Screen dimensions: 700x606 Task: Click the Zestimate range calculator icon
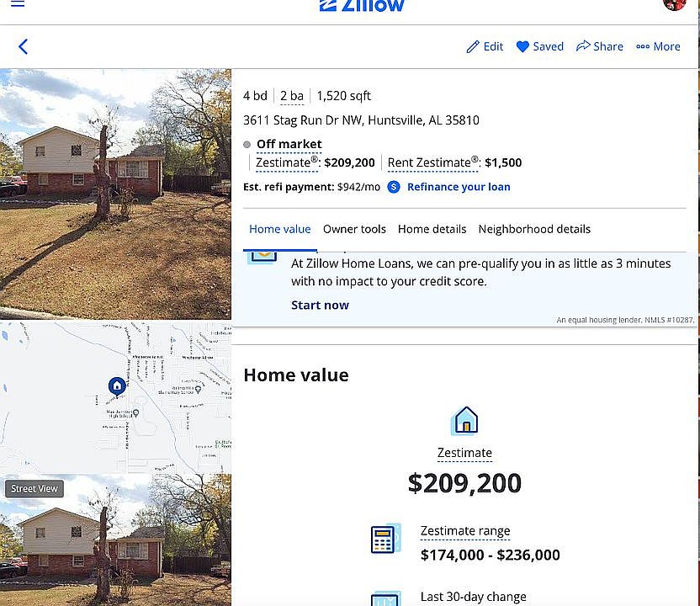(x=384, y=539)
